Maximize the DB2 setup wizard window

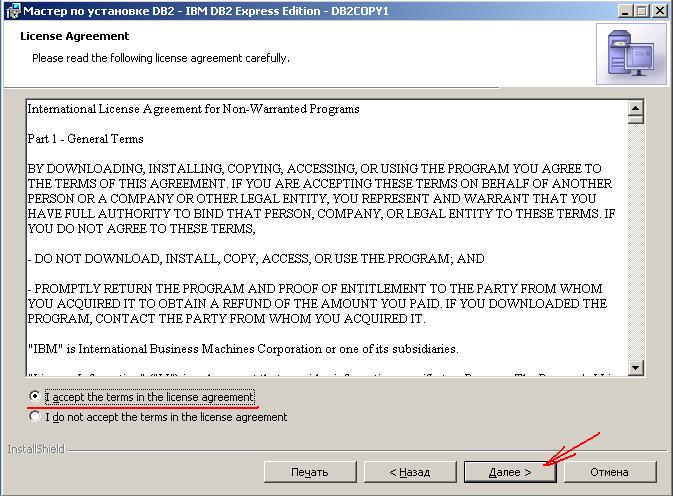(x=642, y=11)
